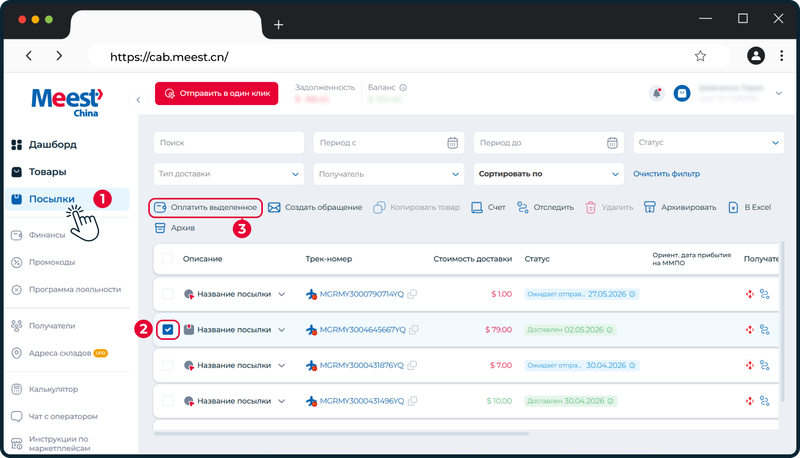Click the Отправить в один клик button
This screenshot has width=800, height=458.
pos(217,93)
